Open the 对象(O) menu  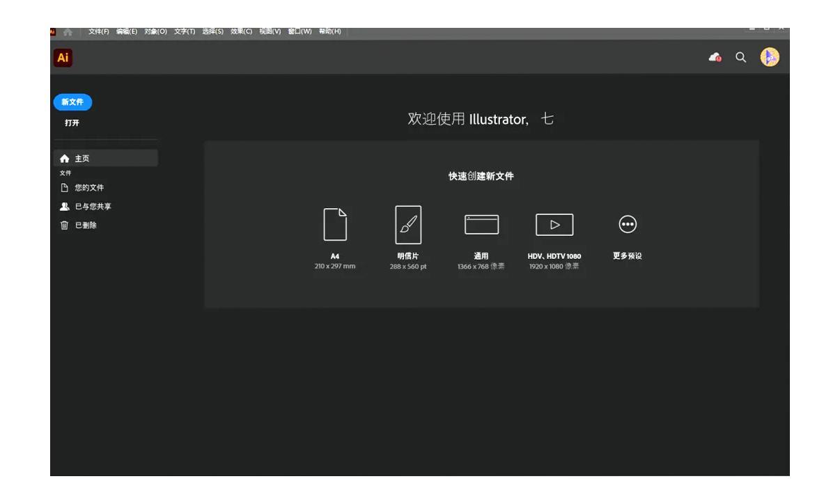[x=156, y=31]
